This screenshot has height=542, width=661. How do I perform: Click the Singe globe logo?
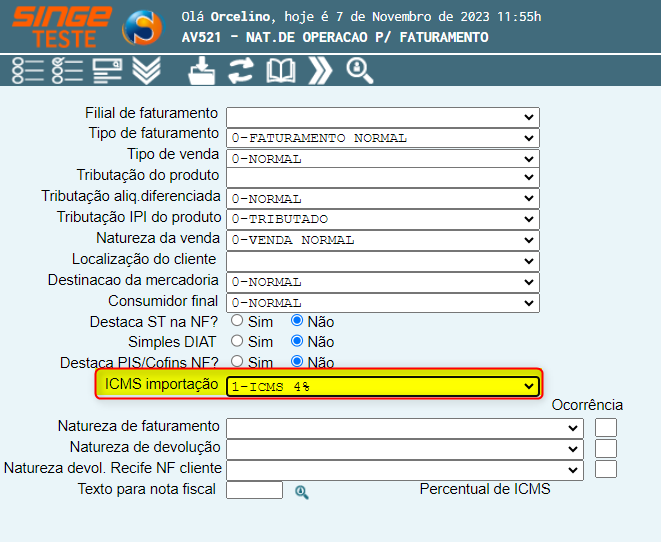pos(143,27)
